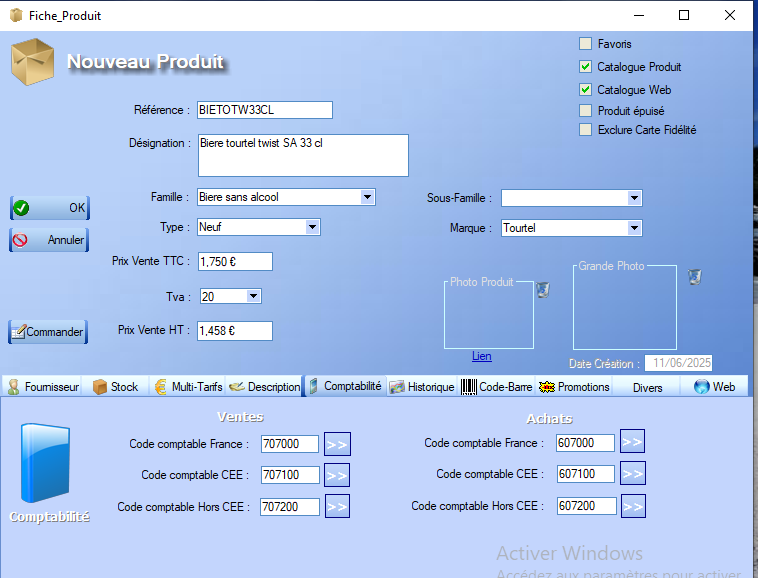Viewport: 758px width, 578px height.
Task: Click the Nouveau Produit box icon
Action: [x=32, y=62]
